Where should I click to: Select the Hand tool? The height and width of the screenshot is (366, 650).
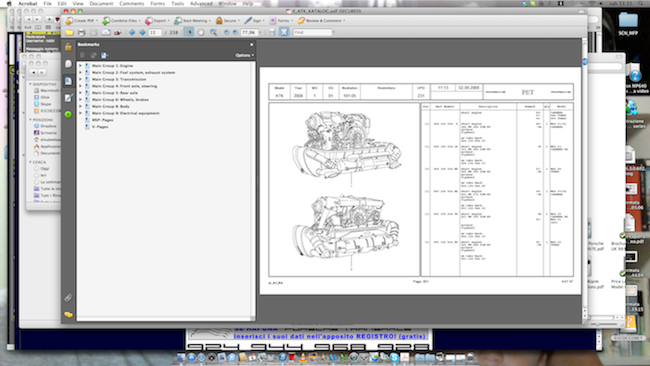201,32
